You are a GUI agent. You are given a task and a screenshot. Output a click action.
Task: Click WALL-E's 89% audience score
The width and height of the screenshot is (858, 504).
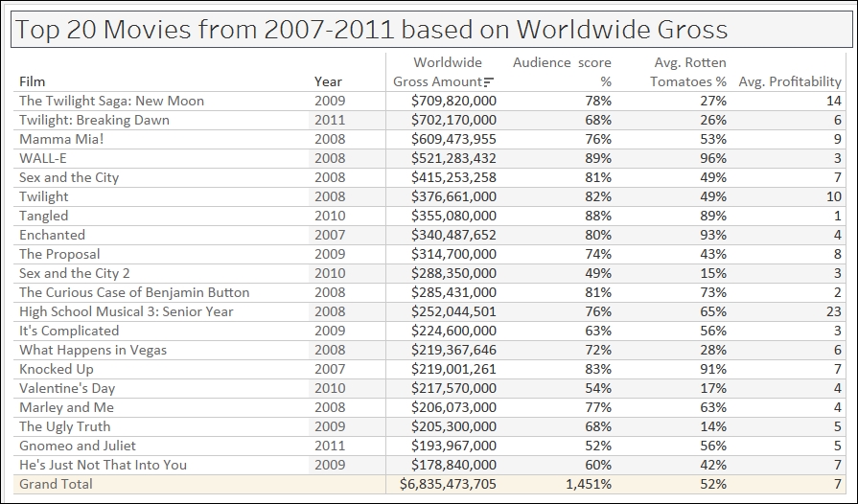click(x=598, y=158)
